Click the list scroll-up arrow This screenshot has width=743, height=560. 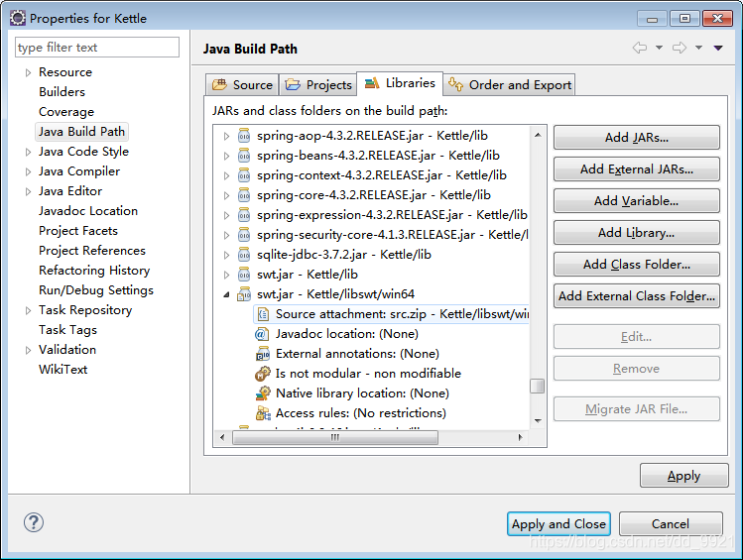538,135
